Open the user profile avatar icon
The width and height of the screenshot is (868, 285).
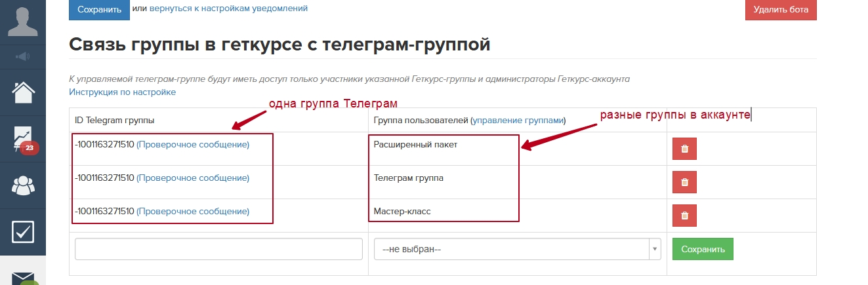coord(23,21)
